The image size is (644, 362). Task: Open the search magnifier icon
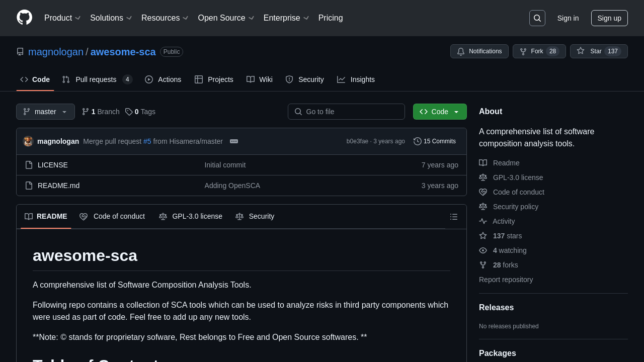(537, 18)
